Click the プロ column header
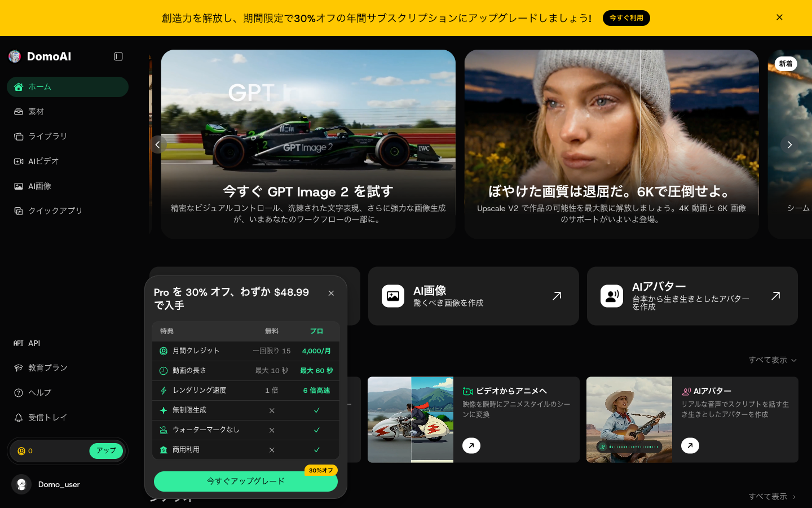 pos(316,331)
